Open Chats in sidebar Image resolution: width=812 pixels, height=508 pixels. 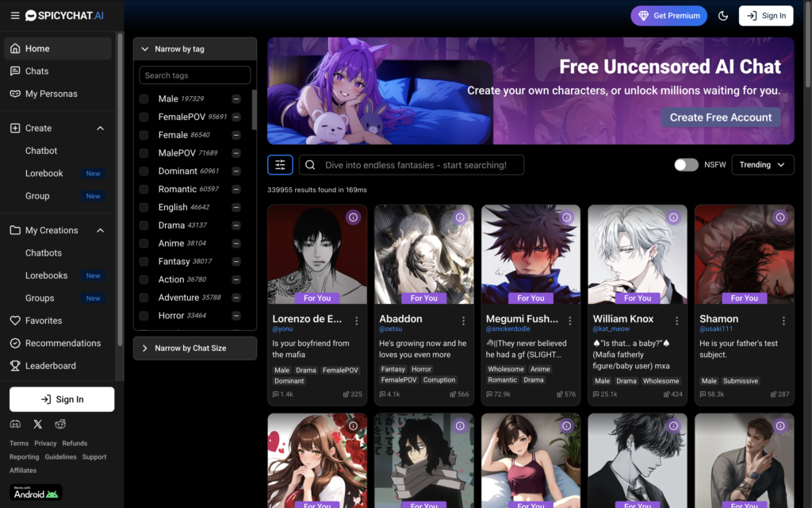[x=58, y=71]
